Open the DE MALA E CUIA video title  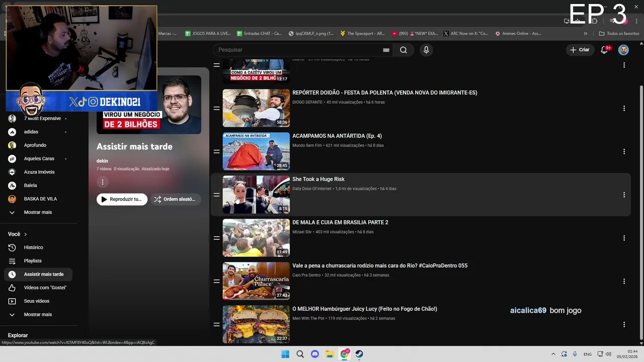click(340, 222)
